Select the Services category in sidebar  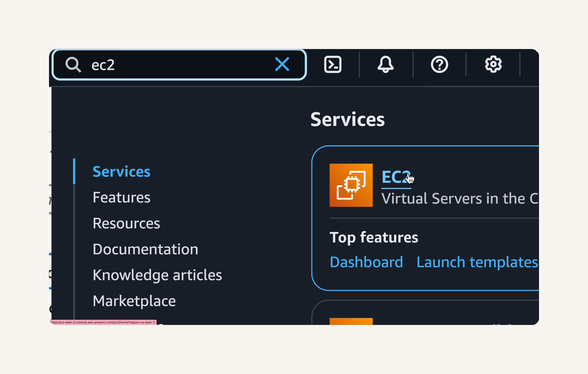click(x=121, y=171)
